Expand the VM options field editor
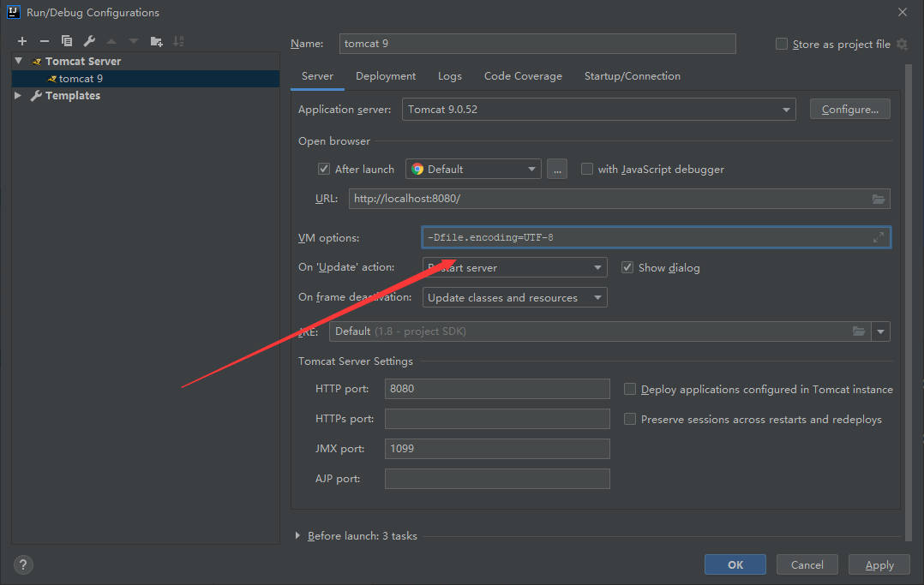The image size is (924, 585). pos(878,237)
